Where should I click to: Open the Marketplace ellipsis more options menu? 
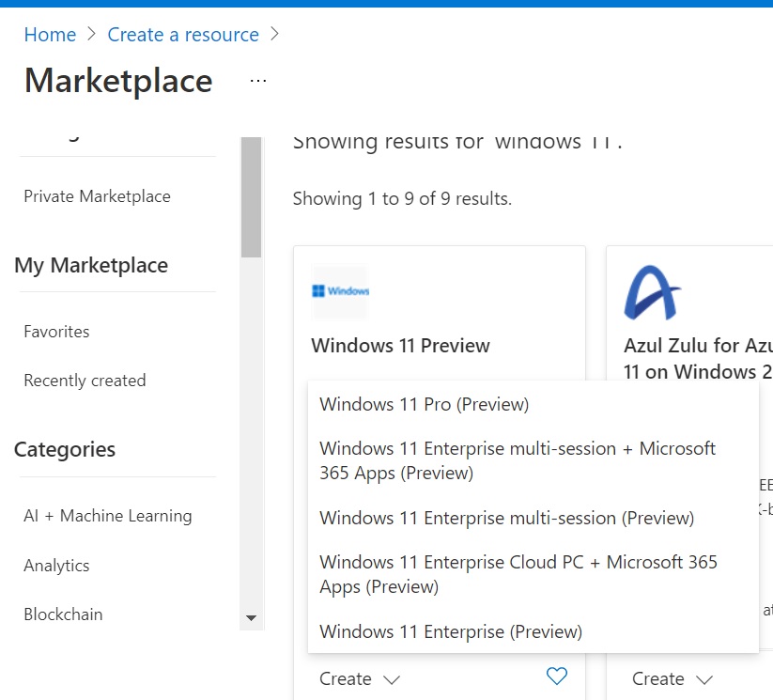click(258, 81)
